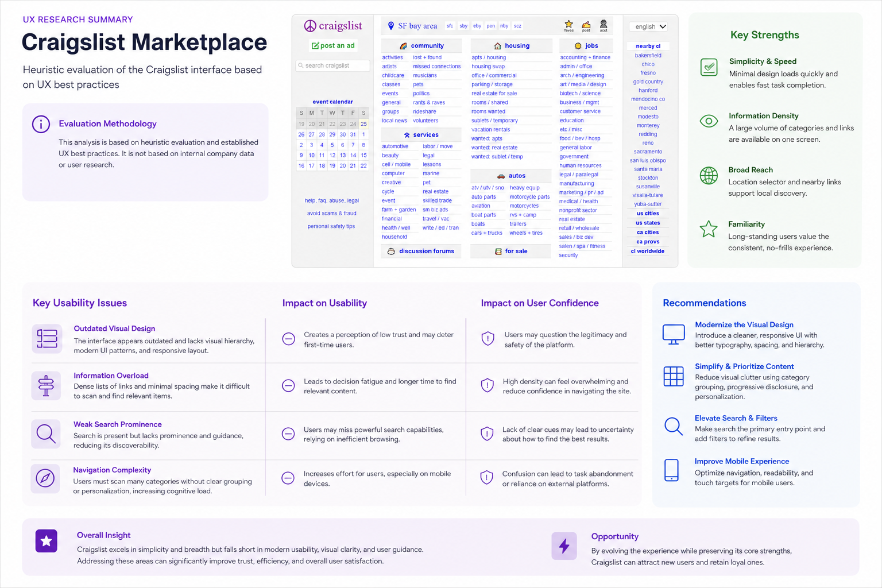Click the for sale section icon
The height and width of the screenshot is (588, 882).
[498, 252]
